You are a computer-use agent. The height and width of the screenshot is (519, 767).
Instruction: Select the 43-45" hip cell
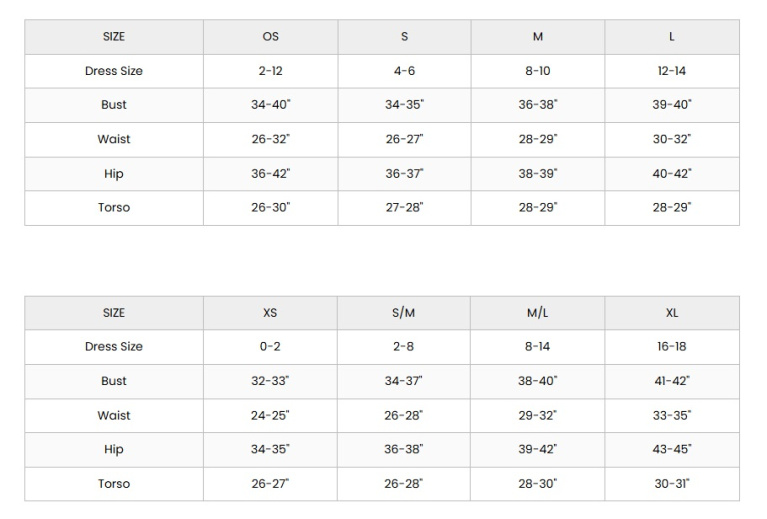(672, 450)
